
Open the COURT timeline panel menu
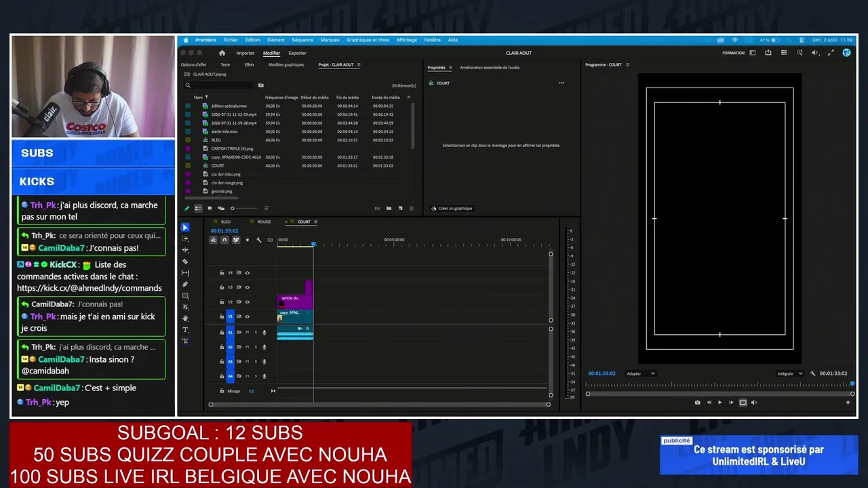tap(316, 222)
